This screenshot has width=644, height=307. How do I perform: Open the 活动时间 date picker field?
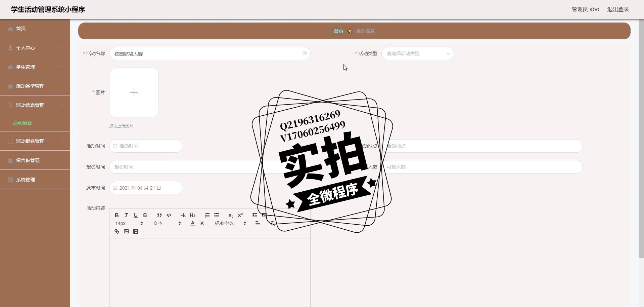(x=146, y=146)
